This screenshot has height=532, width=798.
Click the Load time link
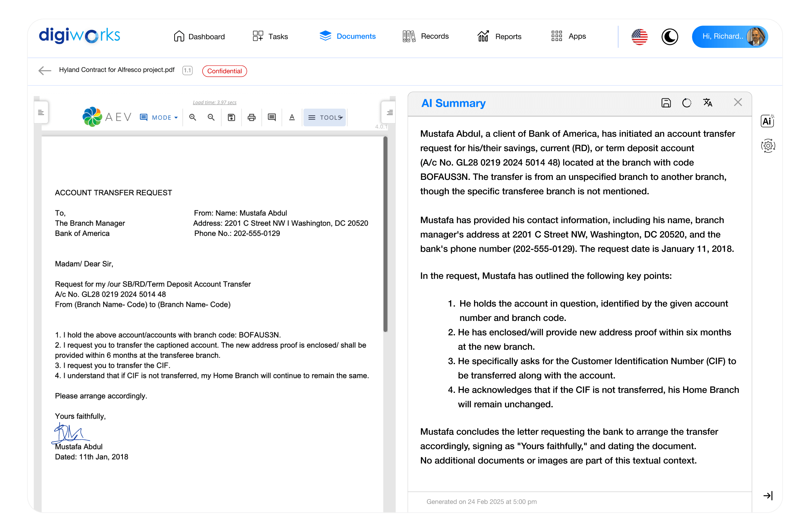click(x=215, y=102)
